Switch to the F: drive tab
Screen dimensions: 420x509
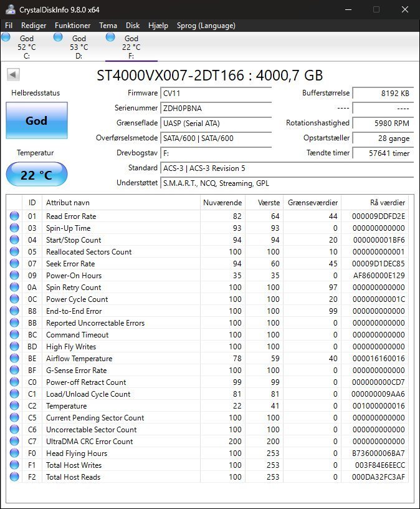[131, 47]
